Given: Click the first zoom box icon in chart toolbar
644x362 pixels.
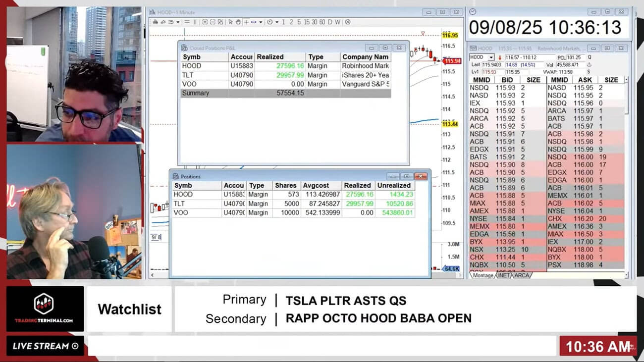Looking at the screenshot, I should (x=204, y=22).
